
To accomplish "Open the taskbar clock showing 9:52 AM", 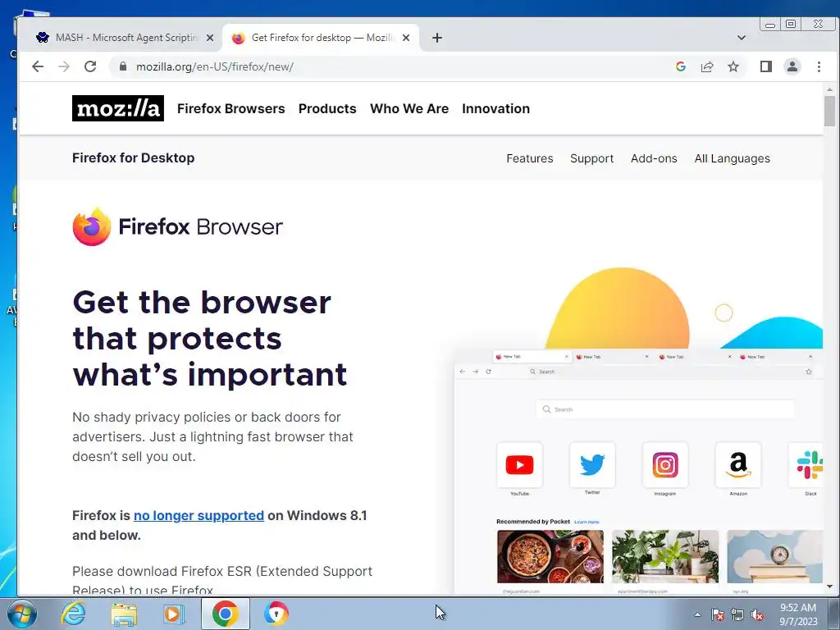I will [x=798, y=614].
